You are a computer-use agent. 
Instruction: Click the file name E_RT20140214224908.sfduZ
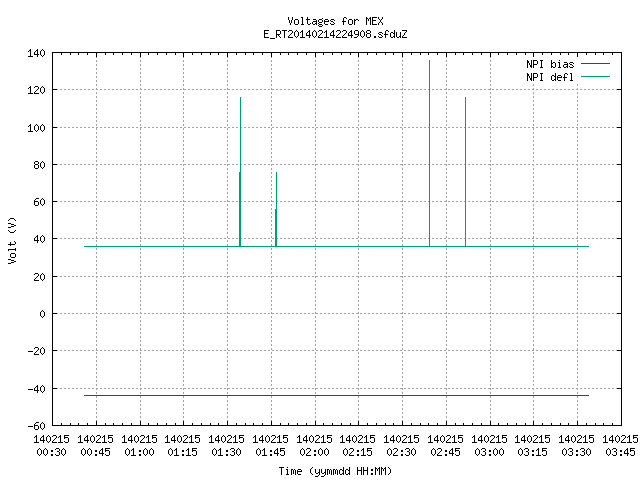[x=335, y=34]
